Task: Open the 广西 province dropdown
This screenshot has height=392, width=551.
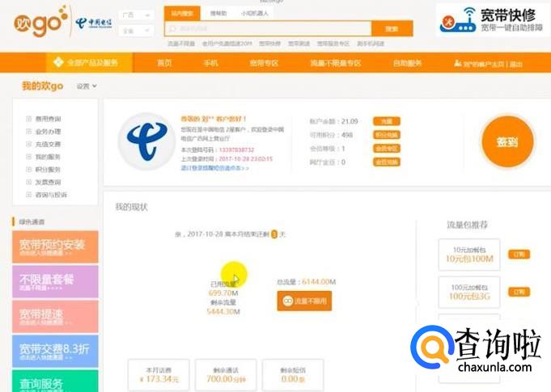Action: (x=136, y=15)
